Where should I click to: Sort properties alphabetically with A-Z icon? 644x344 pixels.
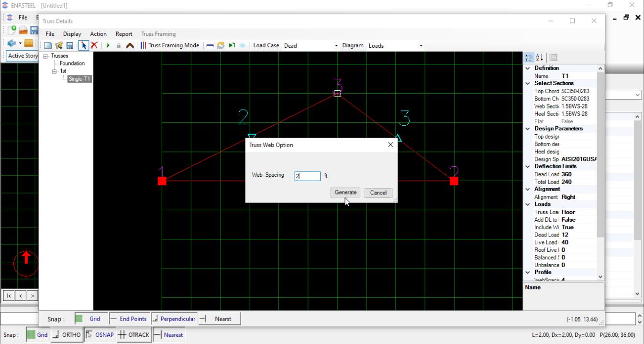point(539,57)
